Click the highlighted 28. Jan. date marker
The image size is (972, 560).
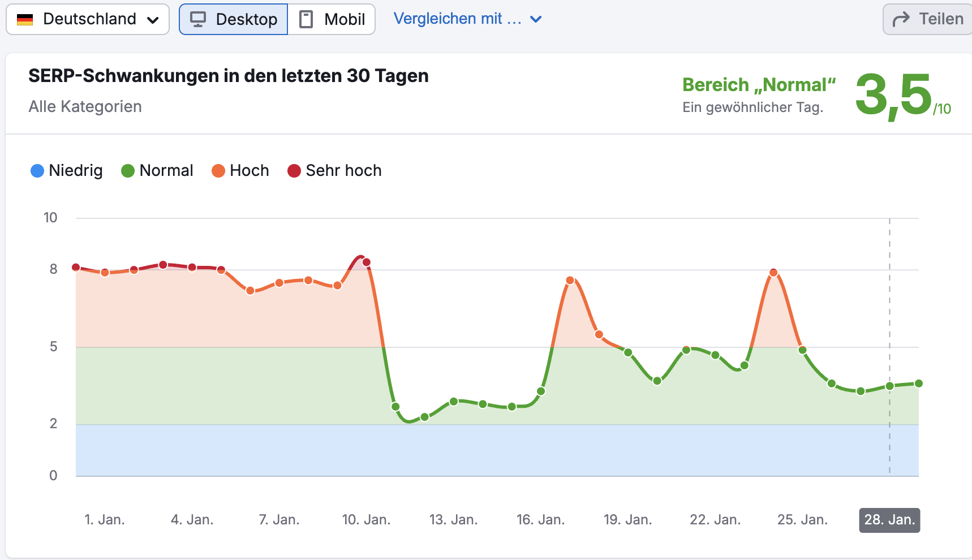click(x=889, y=520)
